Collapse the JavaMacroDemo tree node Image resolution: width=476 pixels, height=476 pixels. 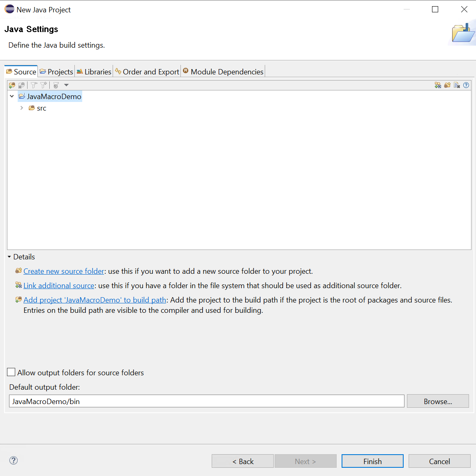click(12, 96)
